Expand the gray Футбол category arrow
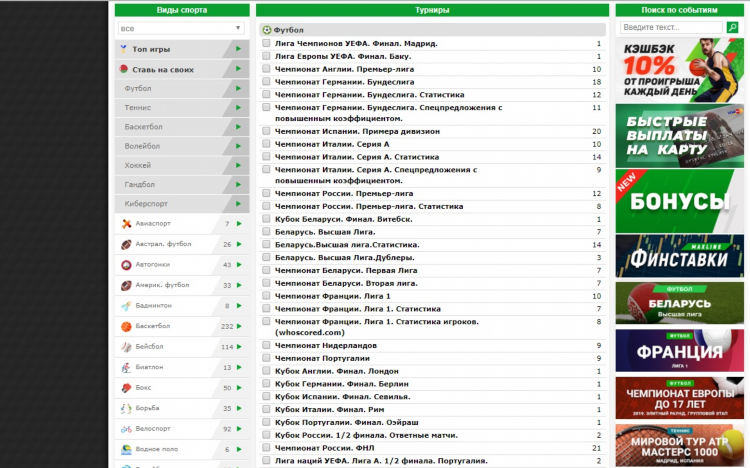The image size is (750, 468). 238,89
